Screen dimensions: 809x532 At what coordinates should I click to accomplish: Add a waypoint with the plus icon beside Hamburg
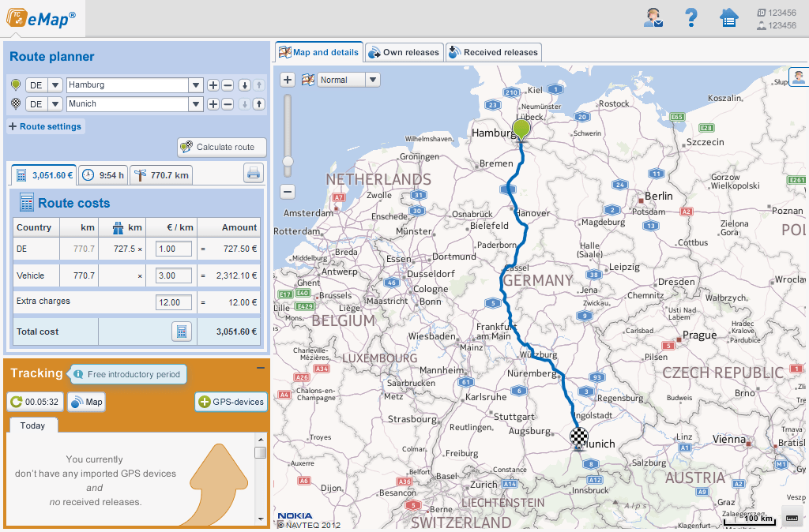point(216,84)
